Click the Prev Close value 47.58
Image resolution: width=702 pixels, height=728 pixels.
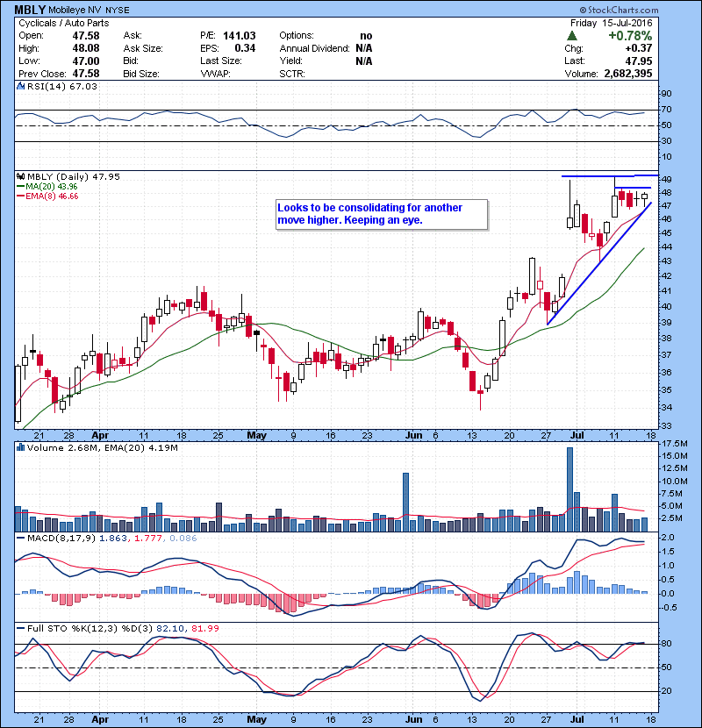click(x=85, y=74)
